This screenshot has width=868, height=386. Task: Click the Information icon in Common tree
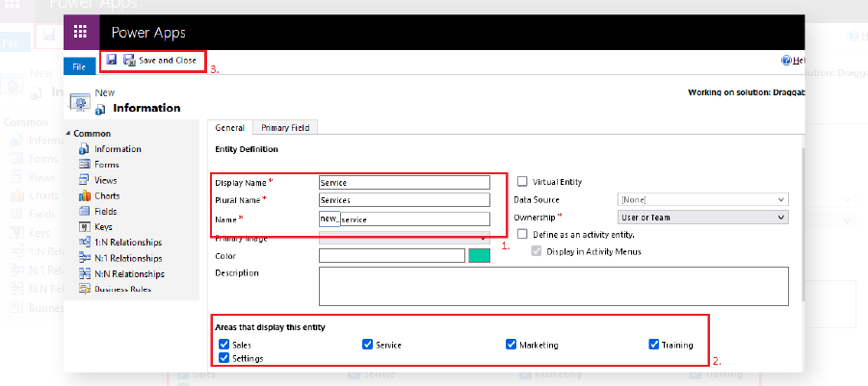84,149
